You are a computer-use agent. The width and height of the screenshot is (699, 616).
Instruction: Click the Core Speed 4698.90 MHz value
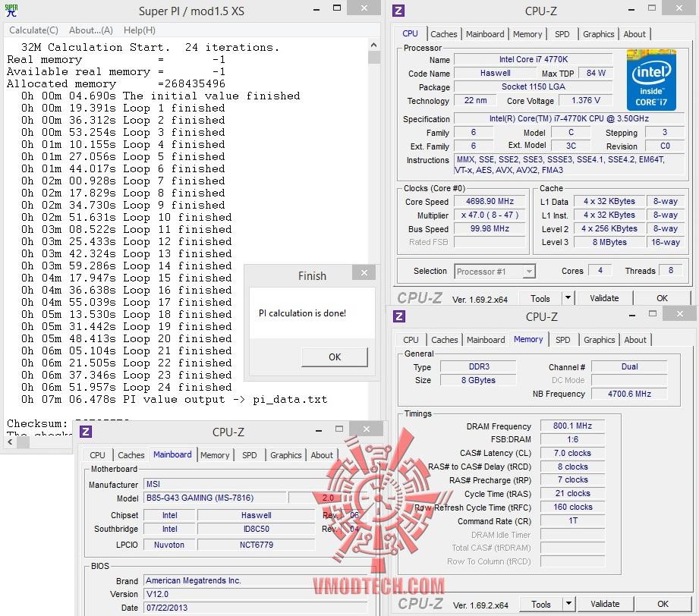(490, 202)
